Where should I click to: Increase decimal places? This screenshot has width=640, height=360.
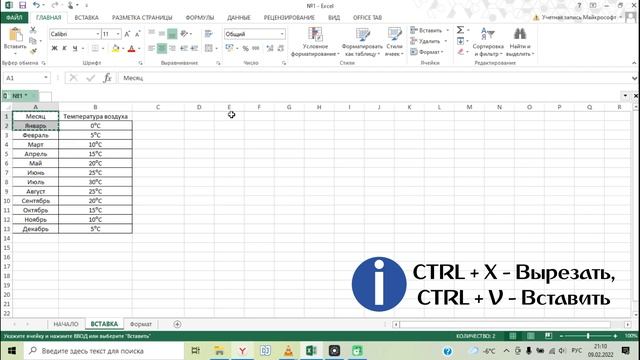point(270,48)
